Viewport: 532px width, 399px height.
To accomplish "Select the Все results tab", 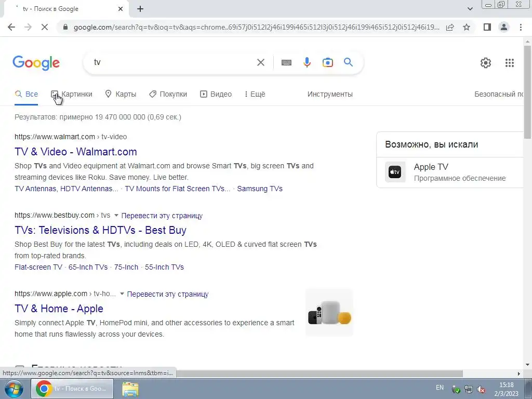I will coord(26,95).
